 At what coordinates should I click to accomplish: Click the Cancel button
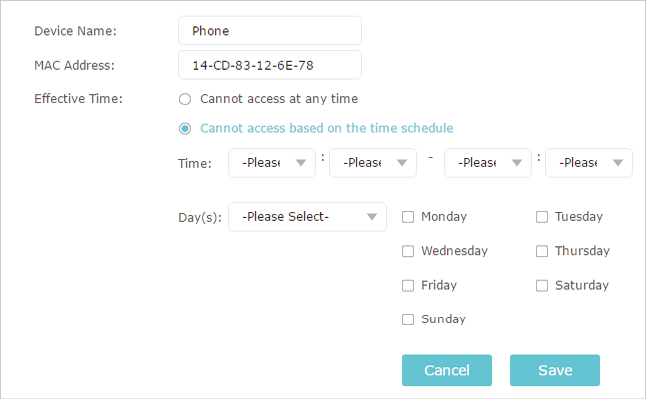[x=447, y=370]
